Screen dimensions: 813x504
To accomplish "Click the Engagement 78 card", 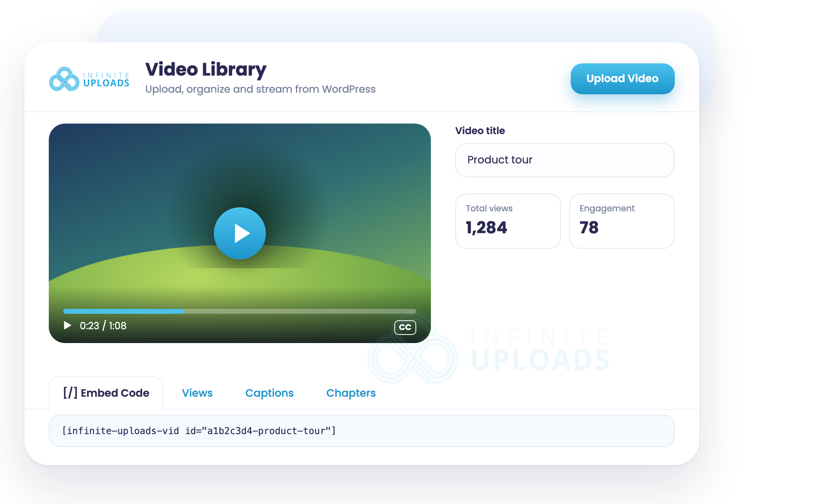I will (x=622, y=221).
